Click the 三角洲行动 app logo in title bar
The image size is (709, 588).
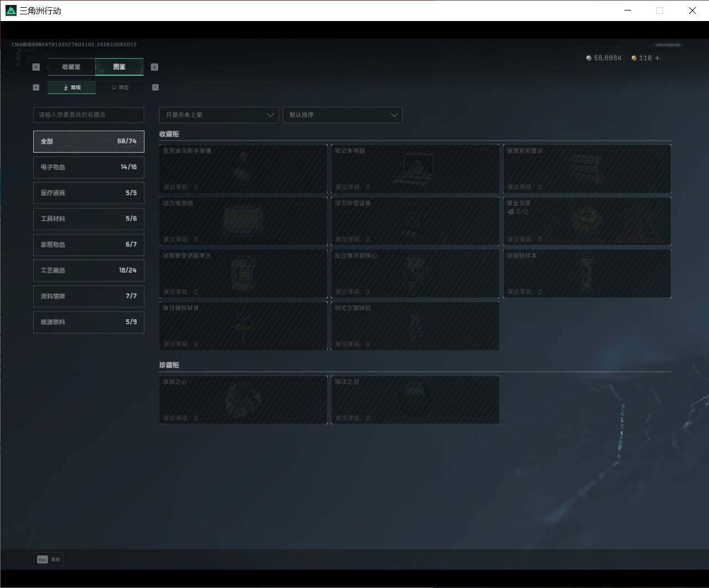click(x=11, y=11)
